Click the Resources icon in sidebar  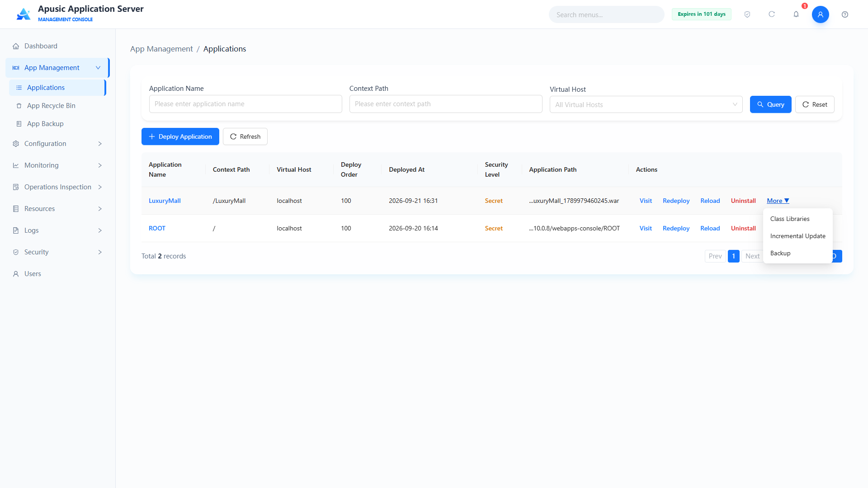pos(16,209)
